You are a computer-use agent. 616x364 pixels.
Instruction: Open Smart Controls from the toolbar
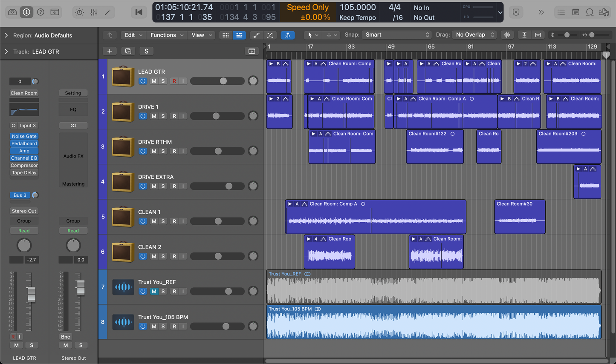pos(80,12)
